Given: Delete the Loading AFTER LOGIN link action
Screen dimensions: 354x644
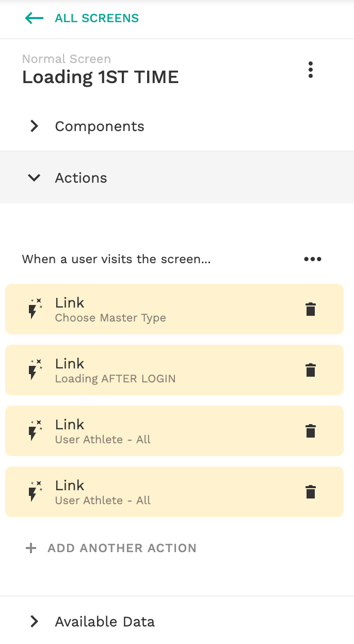Looking at the screenshot, I should click(310, 370).
